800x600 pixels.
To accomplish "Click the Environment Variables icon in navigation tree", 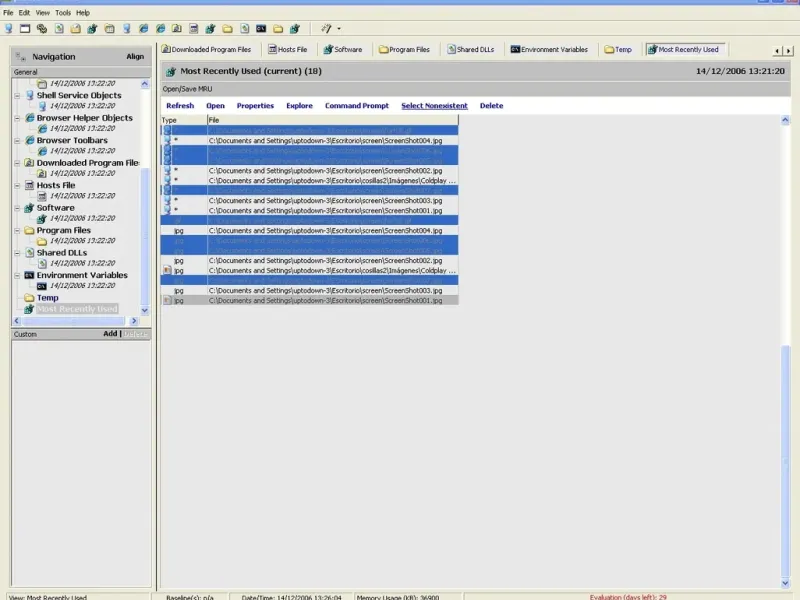I will (29, 275).
